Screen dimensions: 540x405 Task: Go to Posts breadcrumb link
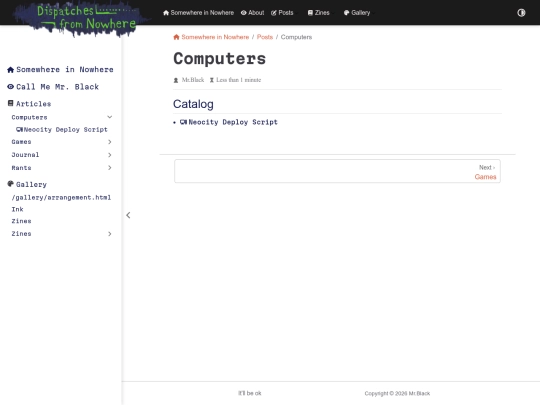[265, 37]
